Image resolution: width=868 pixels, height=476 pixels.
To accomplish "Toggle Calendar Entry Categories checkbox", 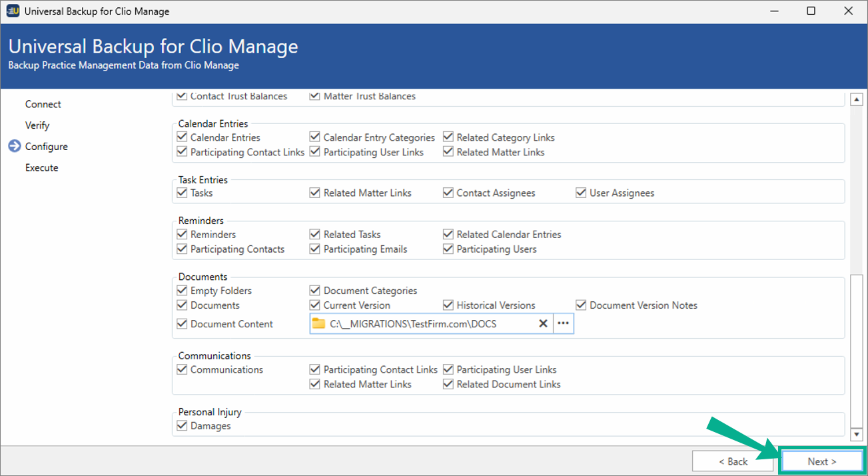I will coord(315,137).
